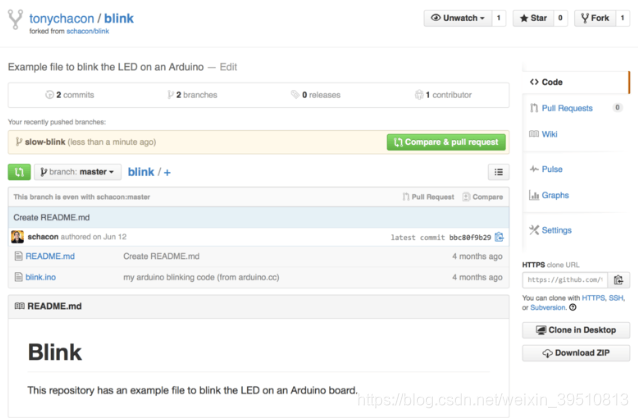Open the README.md file
The image size is (638, 418).
(x=50, y=256)
